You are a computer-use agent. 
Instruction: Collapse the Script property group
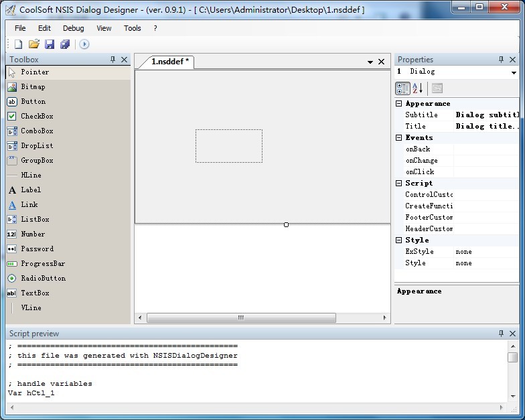click(x=399, y=184)
